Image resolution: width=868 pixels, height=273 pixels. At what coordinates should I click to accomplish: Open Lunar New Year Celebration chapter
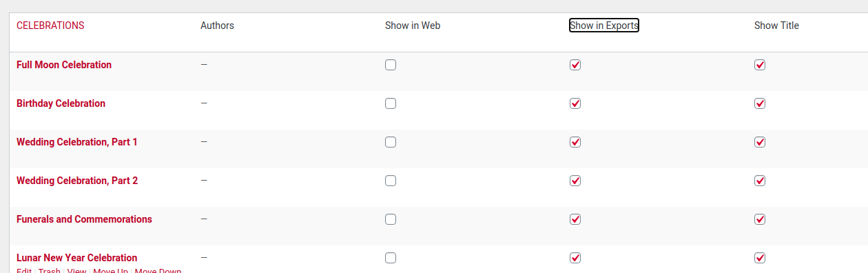(76, 258)
